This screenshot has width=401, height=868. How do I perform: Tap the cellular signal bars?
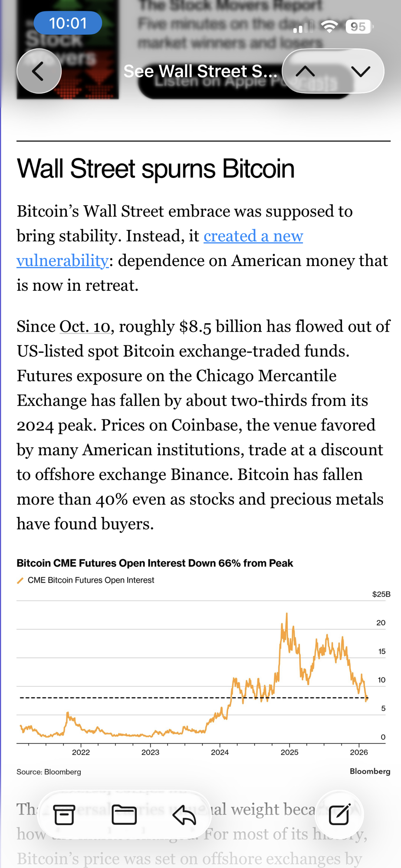coord(302,27)
